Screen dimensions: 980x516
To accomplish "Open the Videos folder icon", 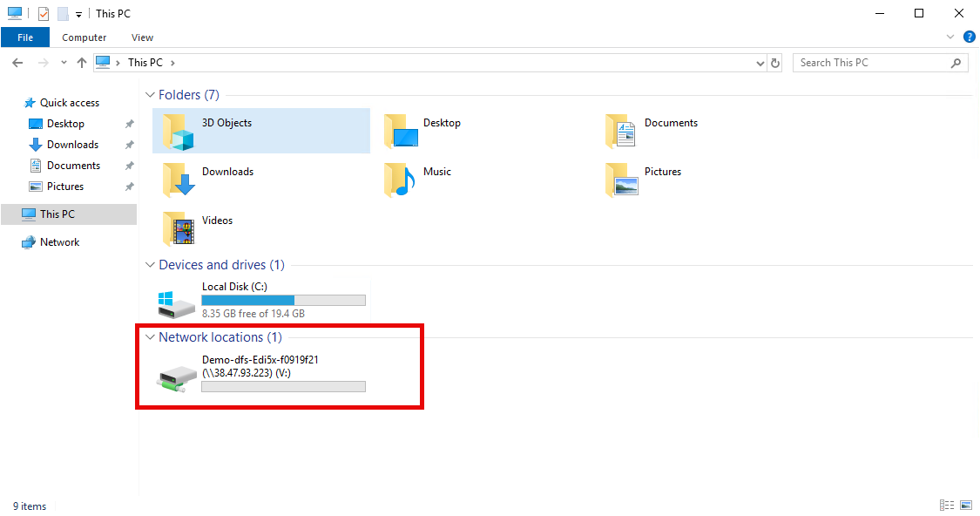I will click(x=179, y=228).
